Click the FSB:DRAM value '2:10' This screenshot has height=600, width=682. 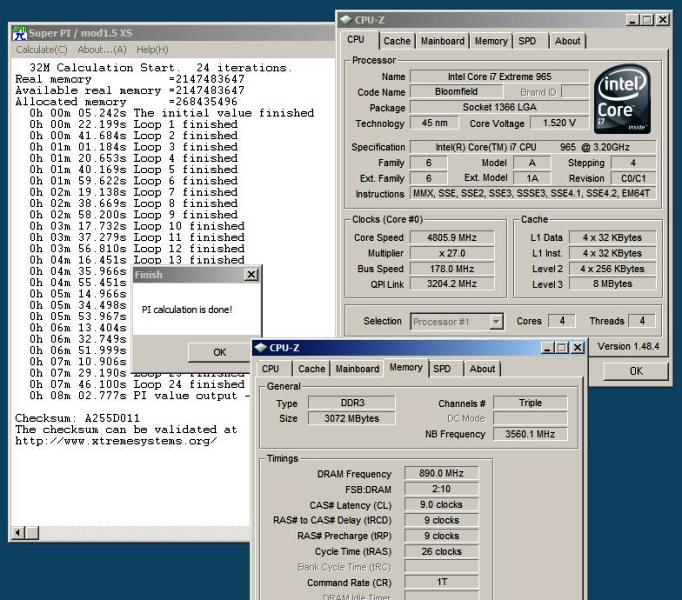pos(441,489)
